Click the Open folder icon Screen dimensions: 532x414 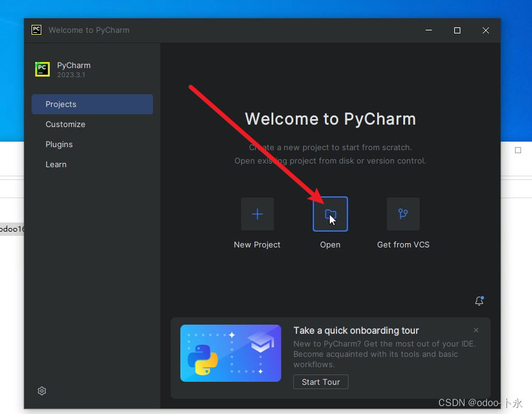[330, 214]
